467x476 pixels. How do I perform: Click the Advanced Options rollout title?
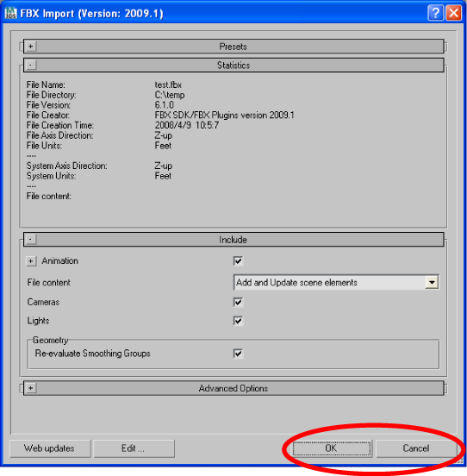[x=233, y=388]
